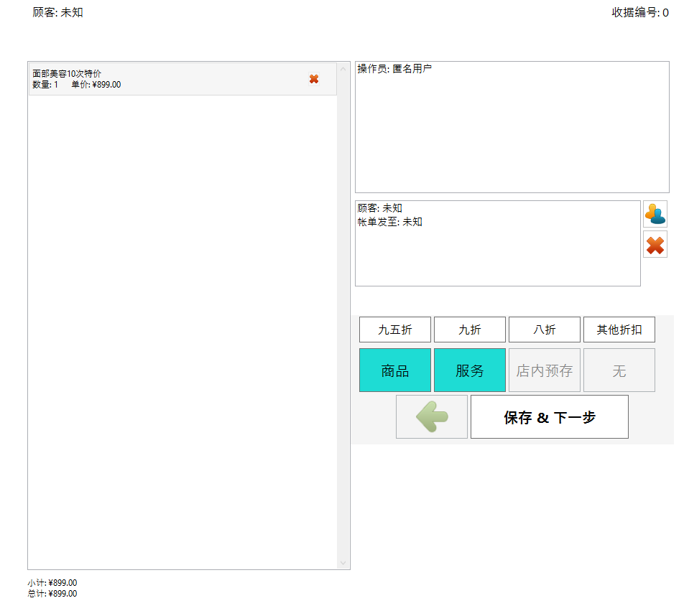Select the 服务 category button
This screenshot has width=684, height=616.
(x=469, y=370)
